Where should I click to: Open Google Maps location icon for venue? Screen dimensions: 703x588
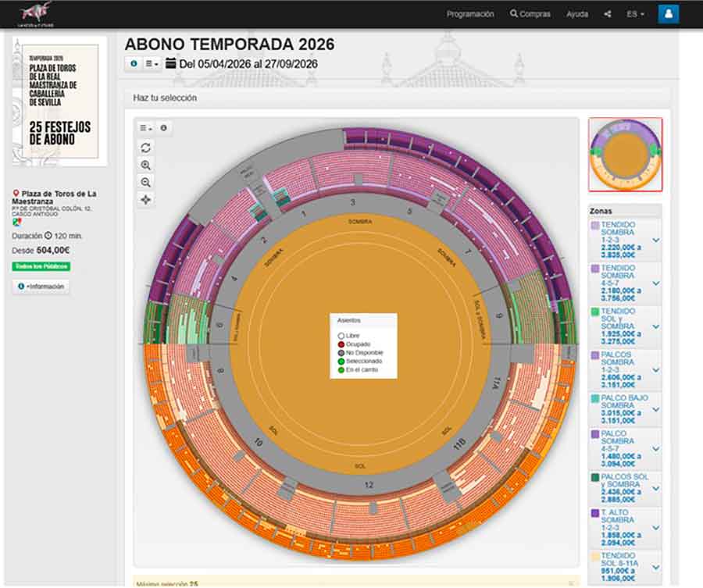pos(17,223)
